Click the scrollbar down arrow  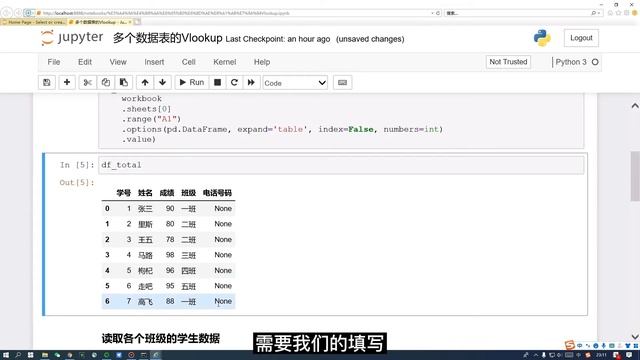click(x=635, y=337)
